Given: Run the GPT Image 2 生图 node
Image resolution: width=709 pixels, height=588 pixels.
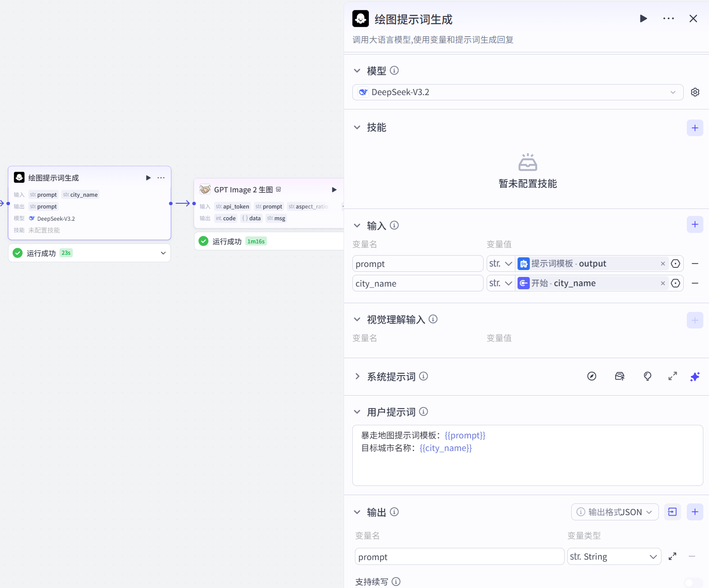Looking at the screenshot, I should 334,190.
